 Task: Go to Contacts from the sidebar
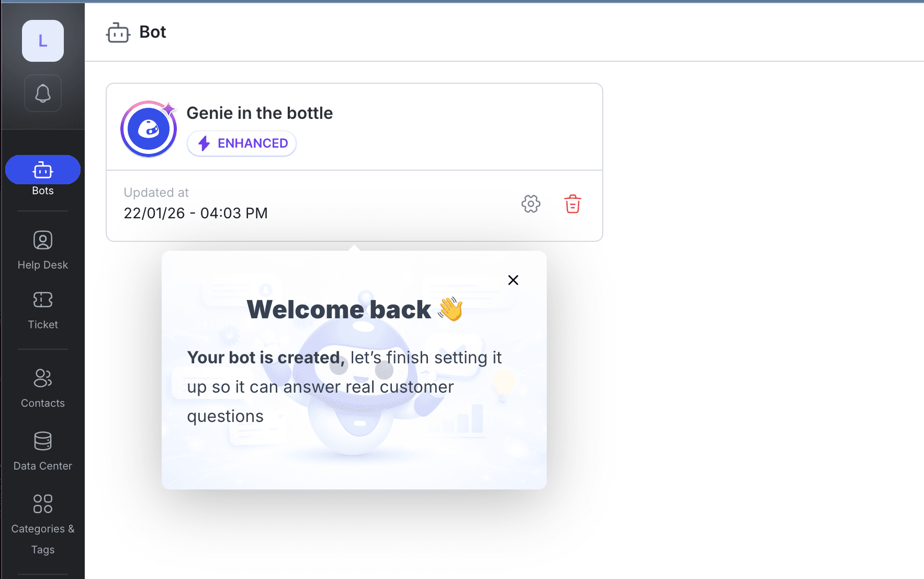click(42, 378)
